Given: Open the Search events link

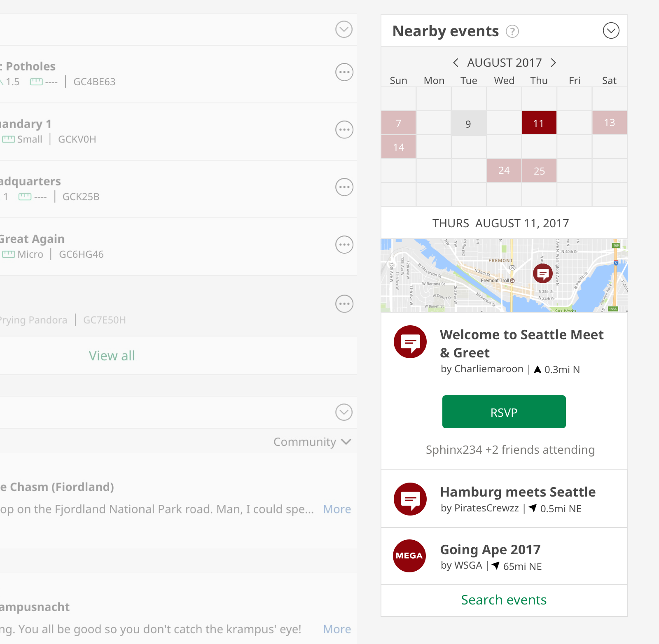Looking at the screenshot, I should pyautogui.click(x=504, y=600).
